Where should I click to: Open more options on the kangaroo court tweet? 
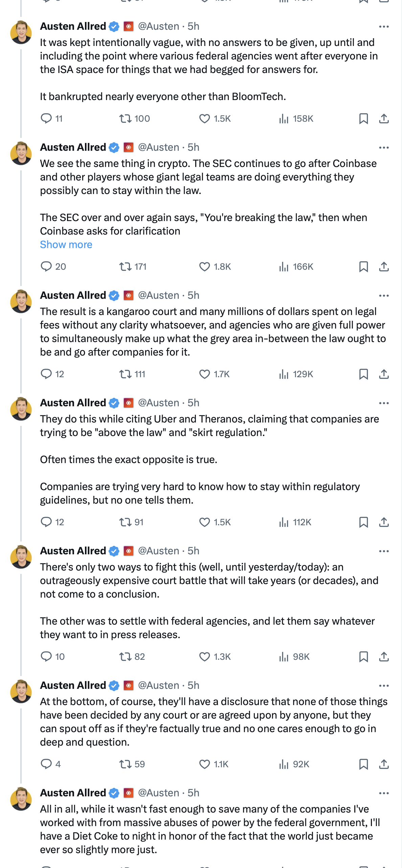click(384, 295)
